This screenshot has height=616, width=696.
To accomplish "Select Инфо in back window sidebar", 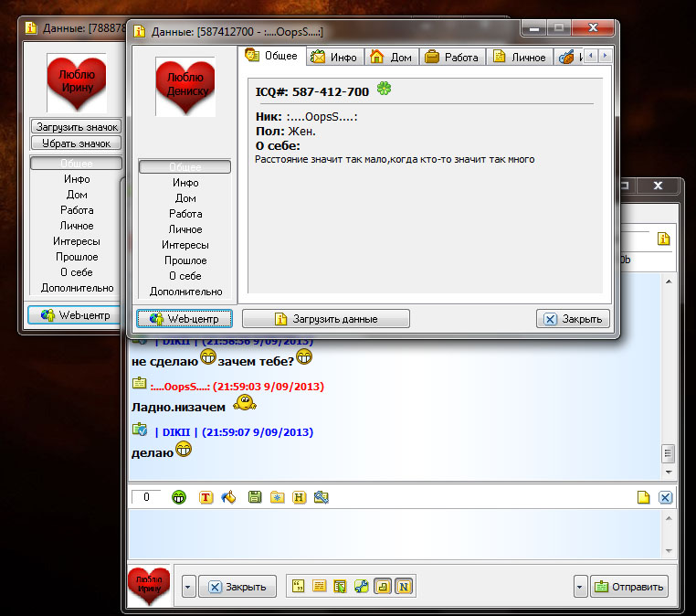I will pos(77,179).
